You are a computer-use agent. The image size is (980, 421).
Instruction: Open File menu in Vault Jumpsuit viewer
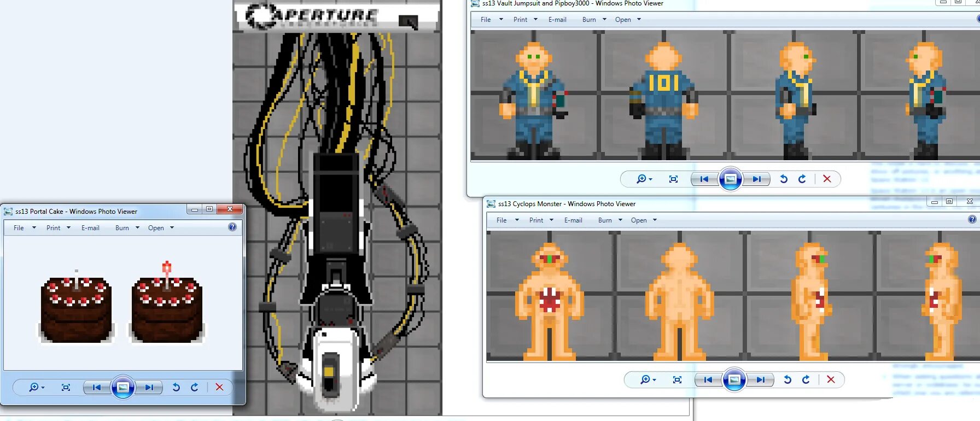[491, 20]
